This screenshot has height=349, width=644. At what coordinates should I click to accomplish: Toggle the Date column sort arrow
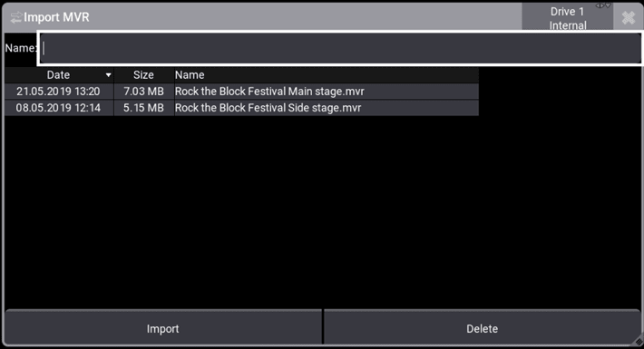109,75
